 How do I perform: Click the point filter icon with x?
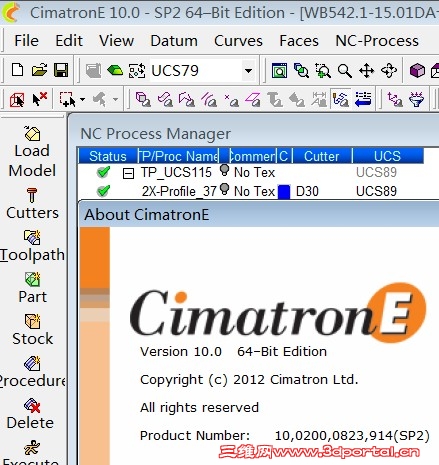tap(231, 100)
